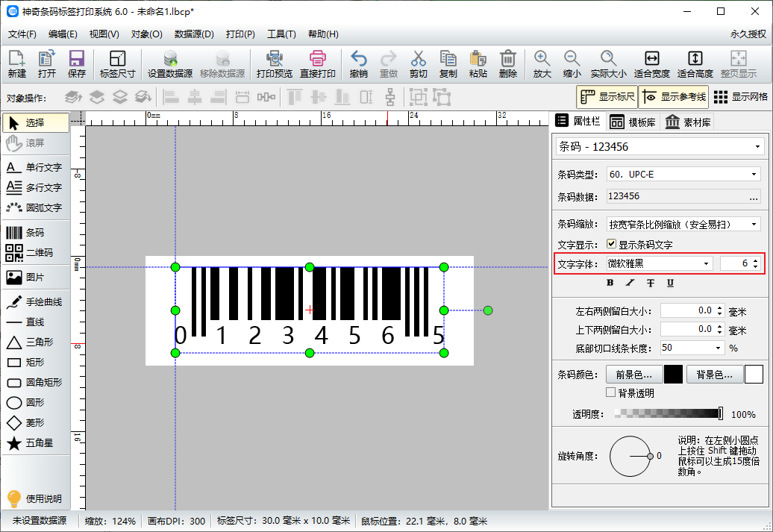Click the 撤销 undo icon
This screenshot has height=532, width=773.
tap(358, 64)
